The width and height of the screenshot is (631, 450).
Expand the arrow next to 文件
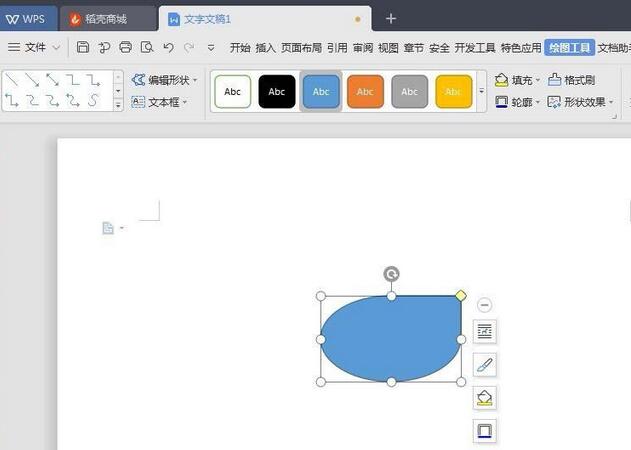pyautogui.click(x=57, y=48)
